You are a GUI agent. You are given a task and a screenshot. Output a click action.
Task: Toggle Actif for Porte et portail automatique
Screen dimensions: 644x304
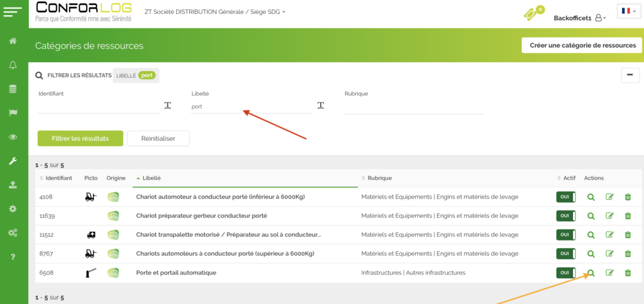(566, 273)
